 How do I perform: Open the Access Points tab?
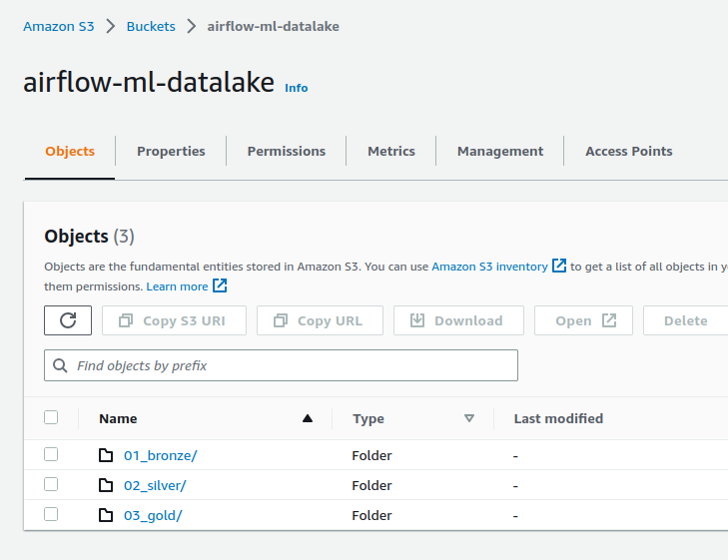[629, 152]
